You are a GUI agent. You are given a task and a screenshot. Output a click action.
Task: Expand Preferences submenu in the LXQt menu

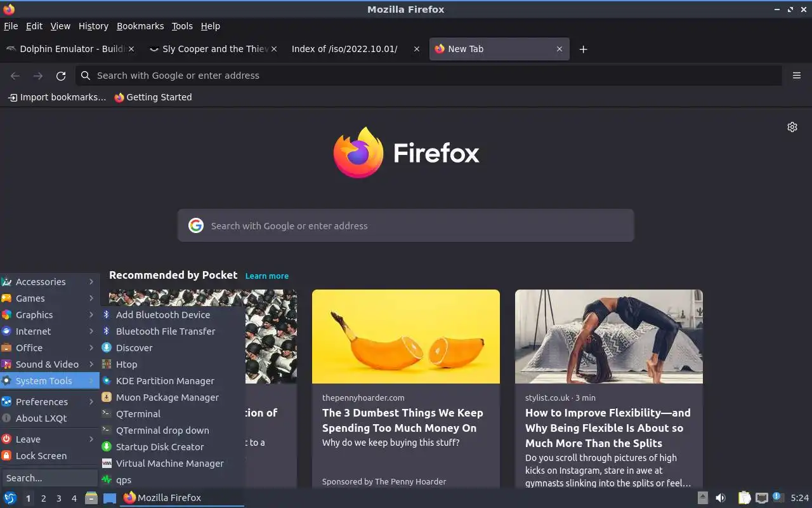(x=49, y=402)
